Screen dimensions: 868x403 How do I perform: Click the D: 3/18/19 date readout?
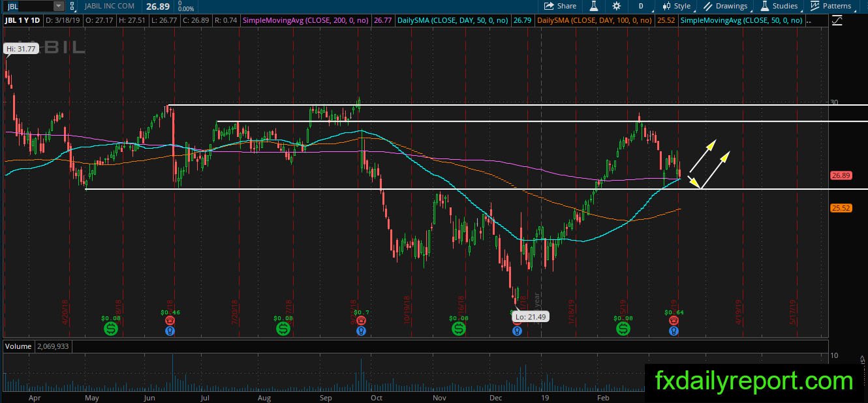click(61, 21)
